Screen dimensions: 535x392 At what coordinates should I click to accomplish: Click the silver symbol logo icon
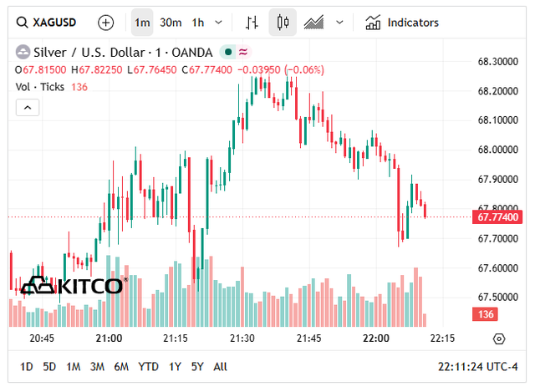[23, 52]
